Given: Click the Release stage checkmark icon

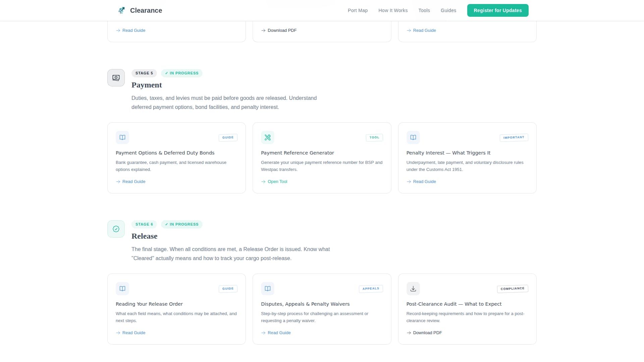Looking at the screenshot, I should pos(116,229).
